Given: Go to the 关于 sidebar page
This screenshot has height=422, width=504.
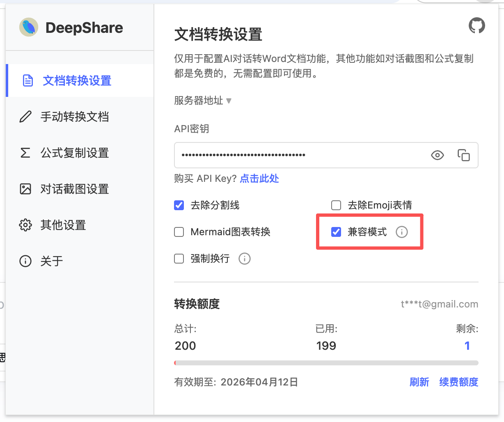Looking at the screenshot, I should click(x=51, y=261).
